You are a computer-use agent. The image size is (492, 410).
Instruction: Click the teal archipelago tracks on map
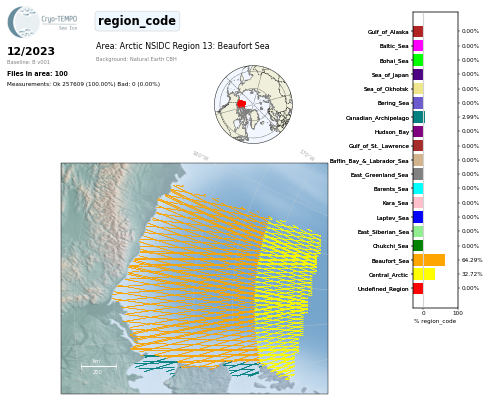point(156,363)
